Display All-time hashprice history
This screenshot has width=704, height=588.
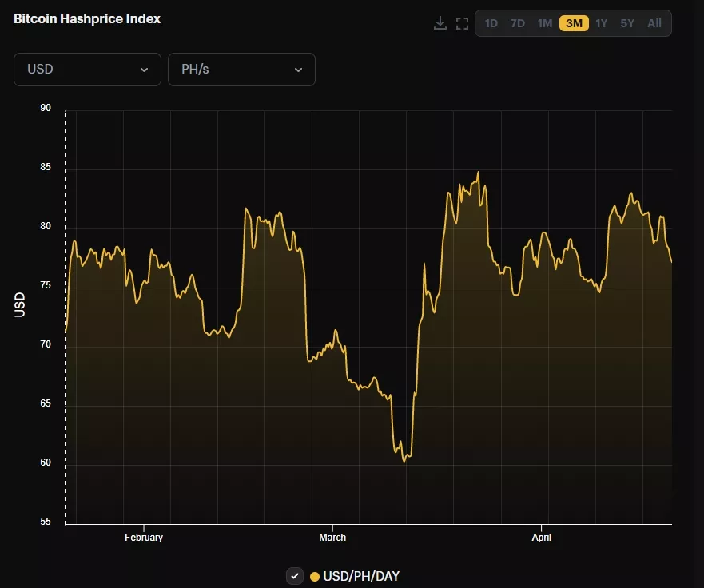654,23
